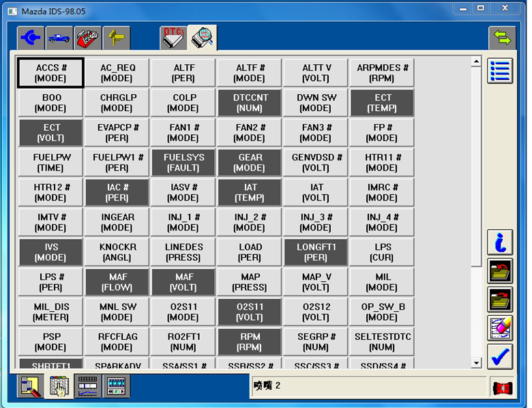
Task: Deselect the DTCCNT (NUM) PID
Action: 250,103
